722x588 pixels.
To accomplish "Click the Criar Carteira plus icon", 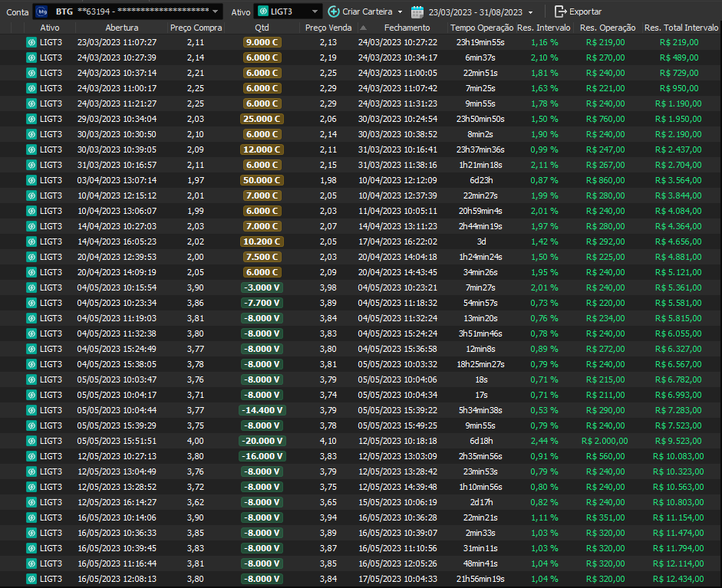I will [334, 11].
